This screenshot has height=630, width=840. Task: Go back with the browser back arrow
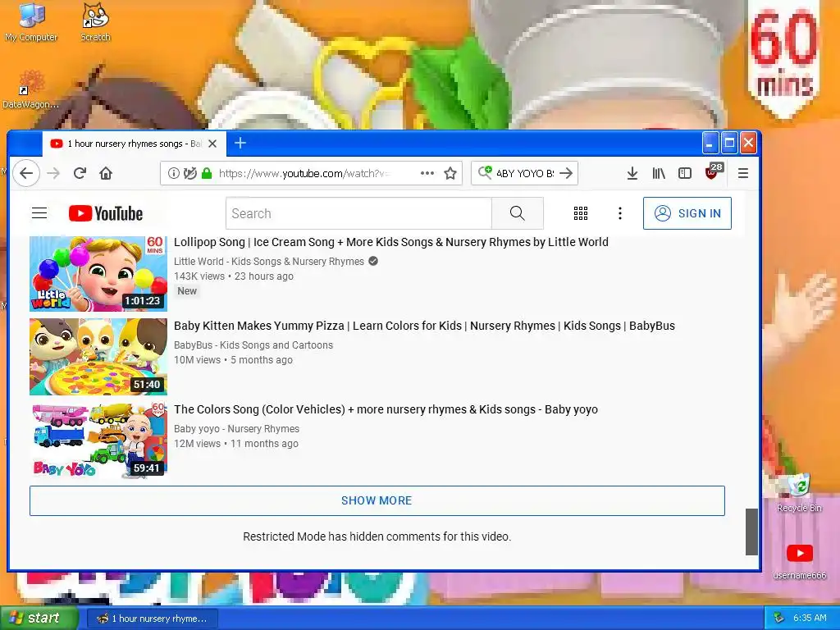[x=26, y=173]
